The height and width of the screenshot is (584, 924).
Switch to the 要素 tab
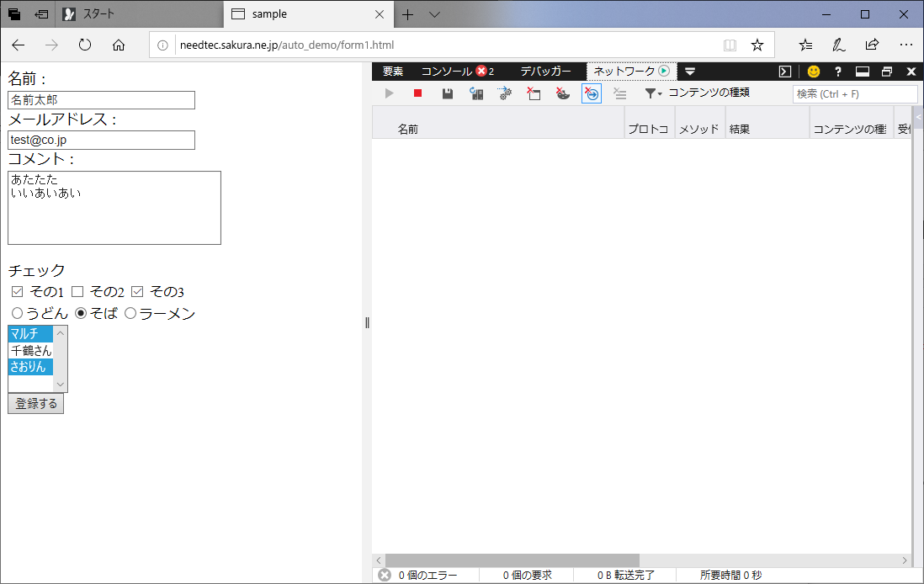click(393, 72)
